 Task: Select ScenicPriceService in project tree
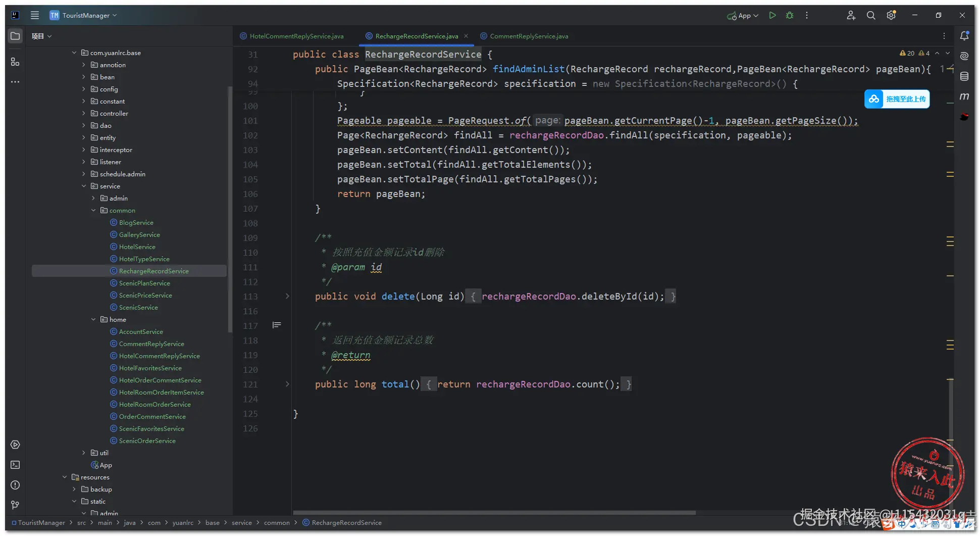coord(145,295)
